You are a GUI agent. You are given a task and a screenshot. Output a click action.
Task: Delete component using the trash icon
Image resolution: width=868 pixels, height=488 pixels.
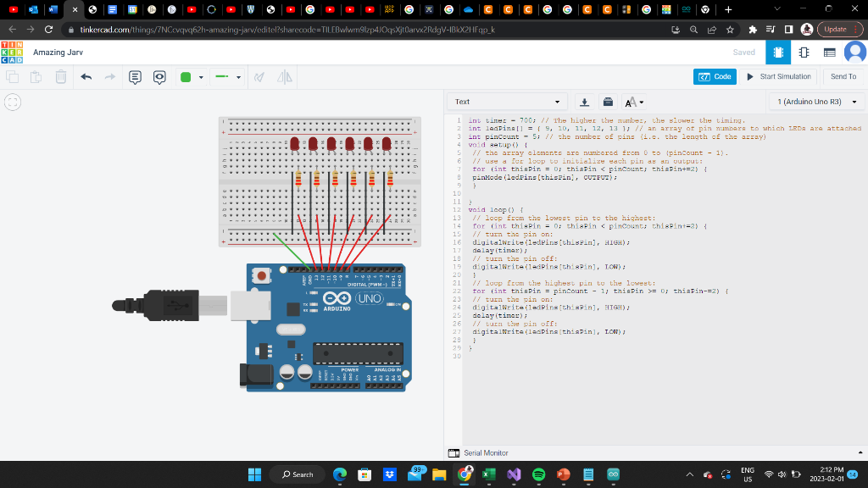tap(59, 76)
